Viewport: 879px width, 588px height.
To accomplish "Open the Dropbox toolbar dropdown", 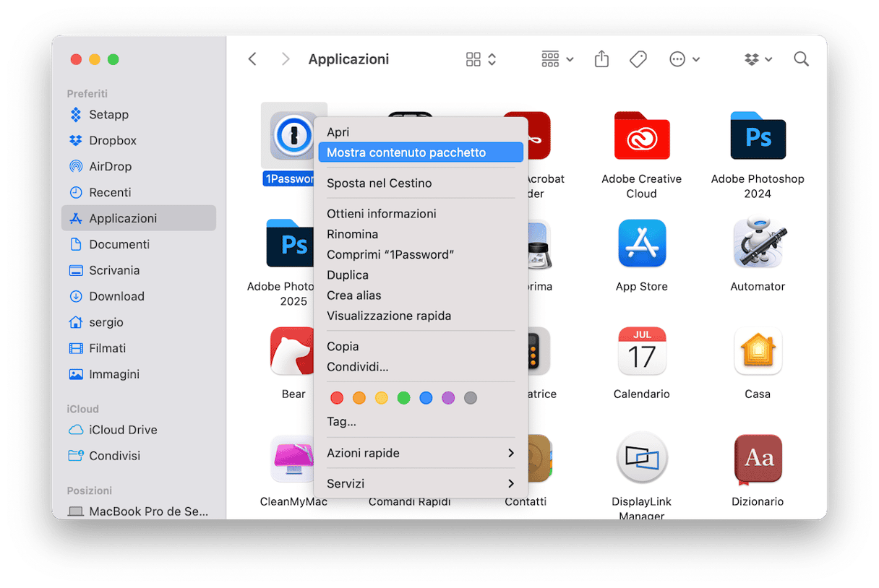I will [x=758, y=59].
